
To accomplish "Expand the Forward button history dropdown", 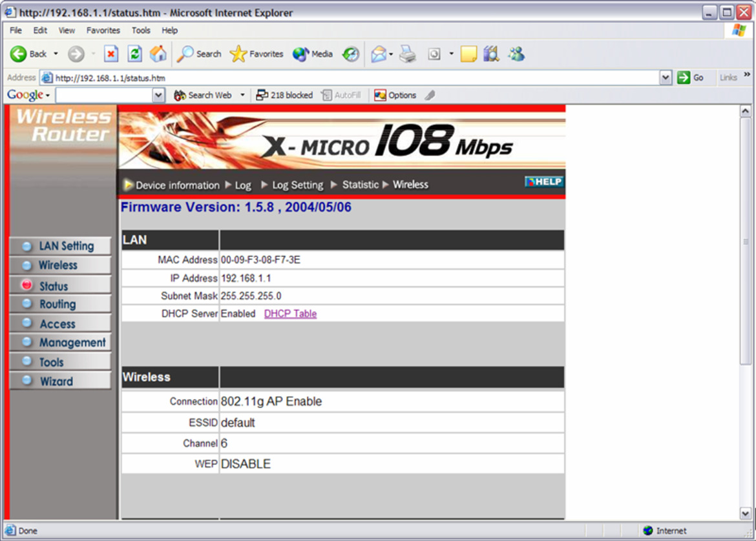I will pos(93,54).
